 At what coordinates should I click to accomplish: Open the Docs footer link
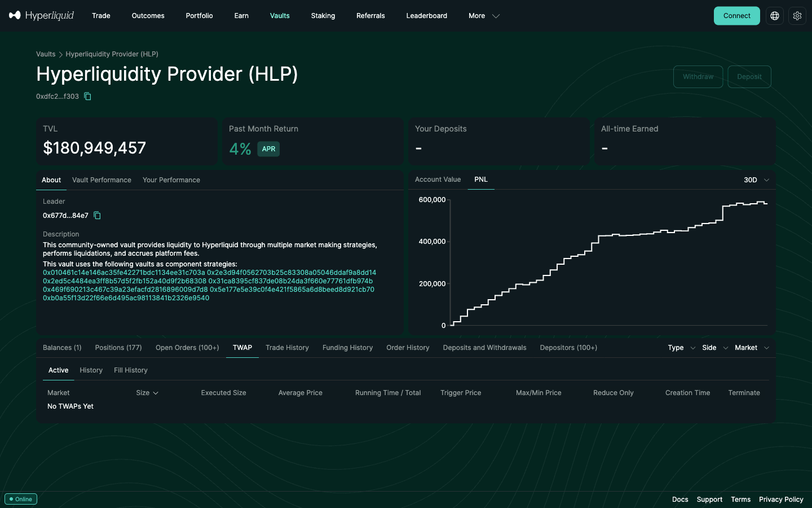coord(680,500)
